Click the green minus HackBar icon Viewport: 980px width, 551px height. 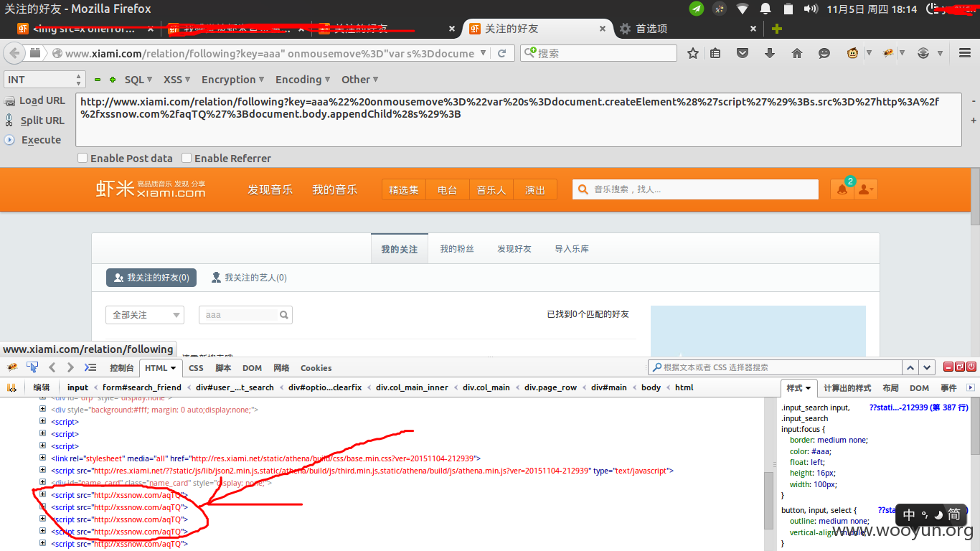(97, 80)
